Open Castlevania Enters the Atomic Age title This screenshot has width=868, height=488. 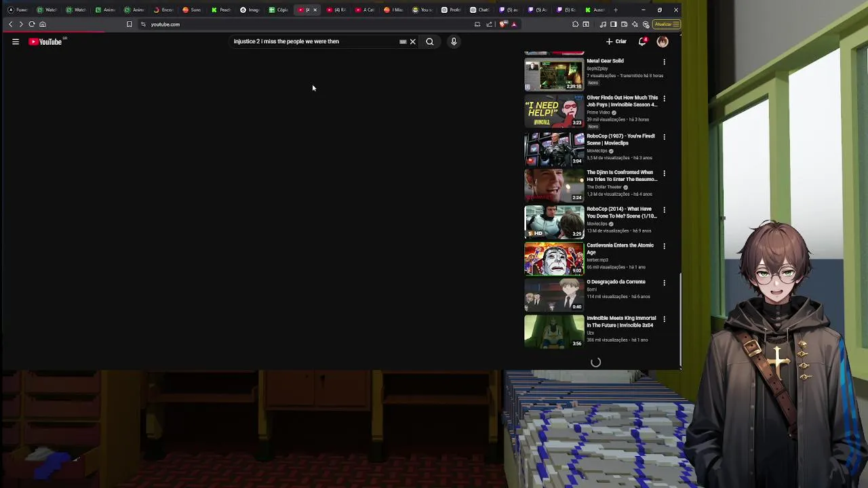(620, 249)
